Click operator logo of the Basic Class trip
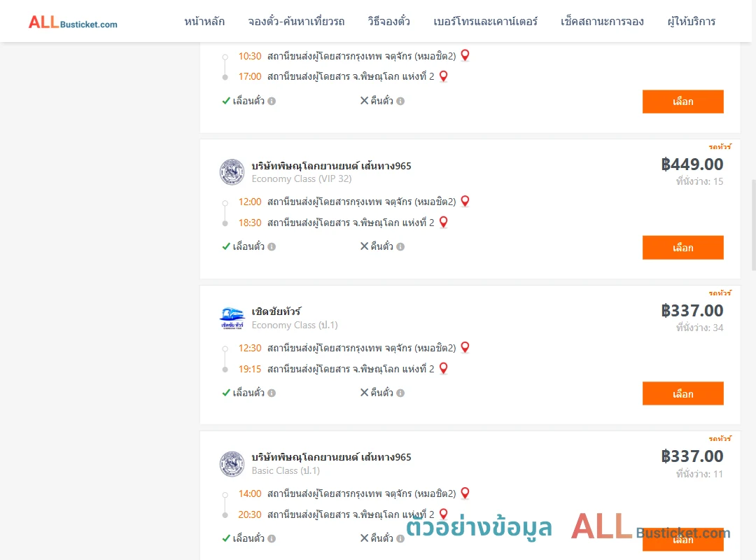This screenshot has height=560, width=756. pos(232,464)
